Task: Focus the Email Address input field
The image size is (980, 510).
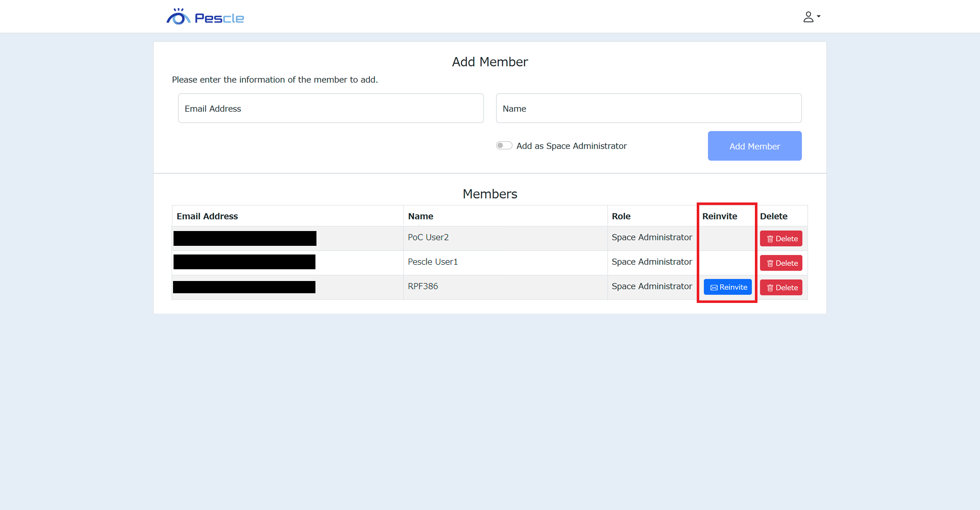Action: pyautogui.click(x=330, y=108)
